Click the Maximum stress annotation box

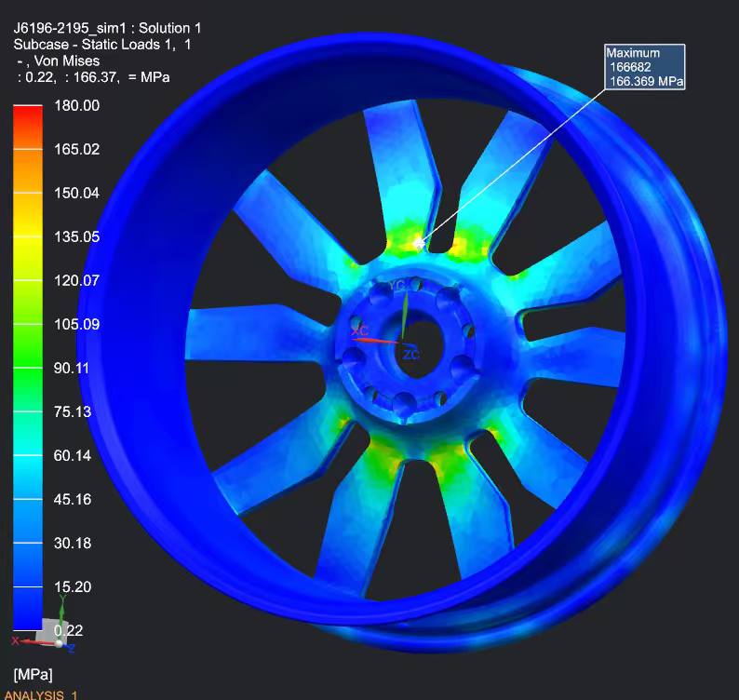(x=644, y=67)
